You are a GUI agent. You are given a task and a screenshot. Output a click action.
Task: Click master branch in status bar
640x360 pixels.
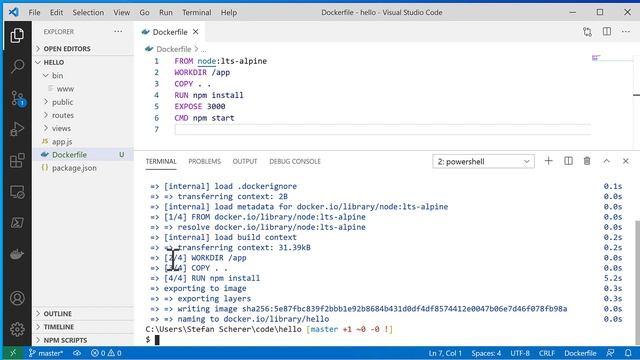click(x=46, y=353)
